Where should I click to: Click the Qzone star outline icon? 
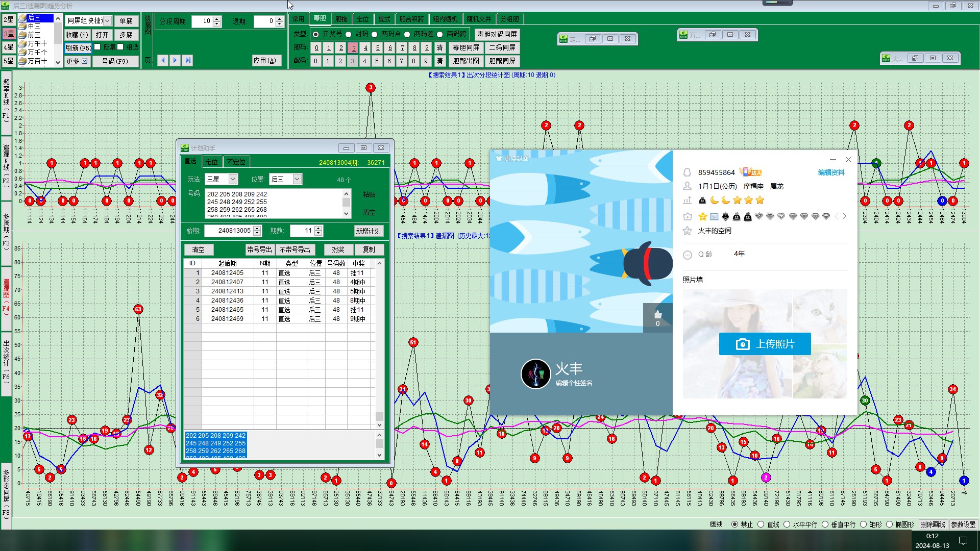coord(688,231)
